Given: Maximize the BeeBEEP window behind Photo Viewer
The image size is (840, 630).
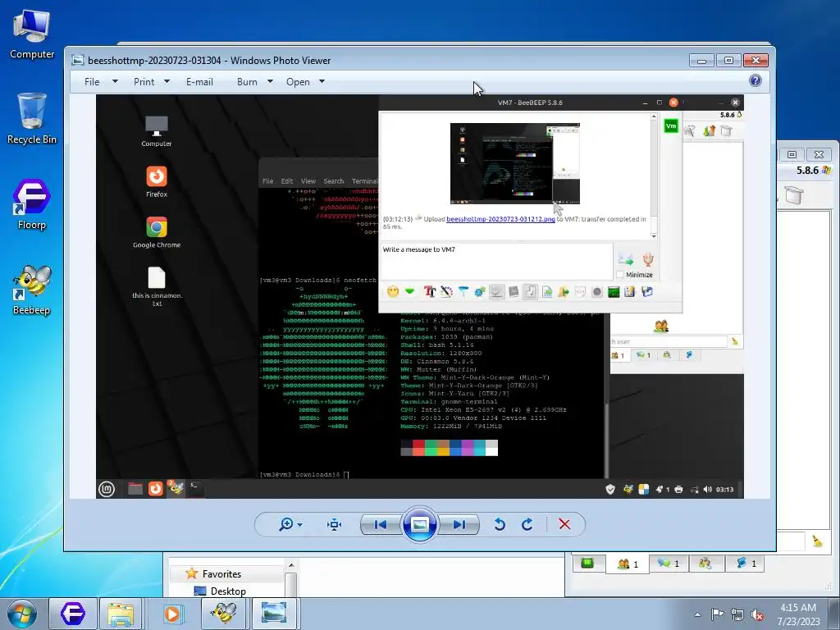Looking at the screenshot, I should (x=792, y=154).
